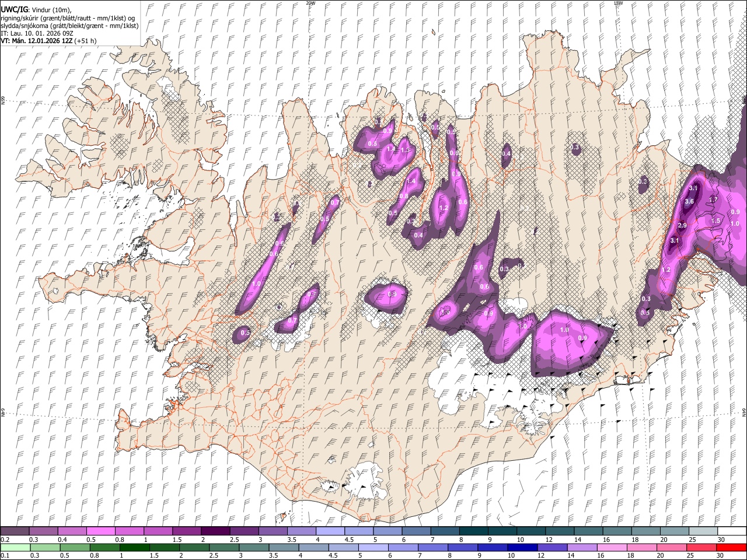747x560 pixels.
Task: Pick pale grey snow swatch between 25 and 30
Action: (x=704, y=531)
